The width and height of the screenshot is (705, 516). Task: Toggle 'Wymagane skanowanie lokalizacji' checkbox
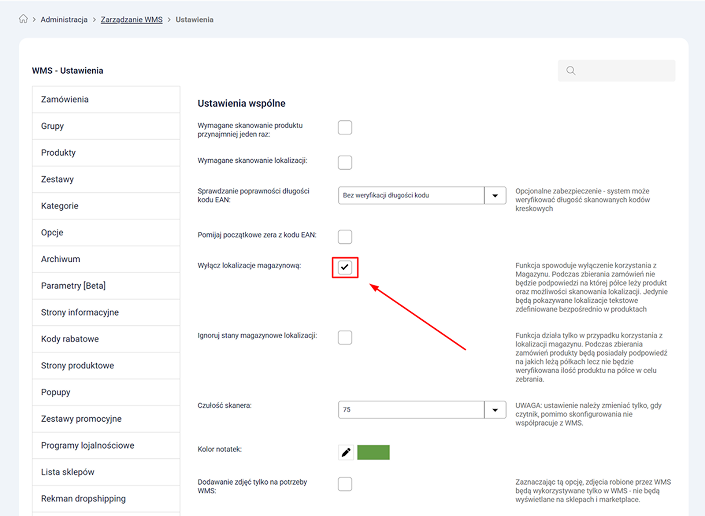tap(345, 162)
